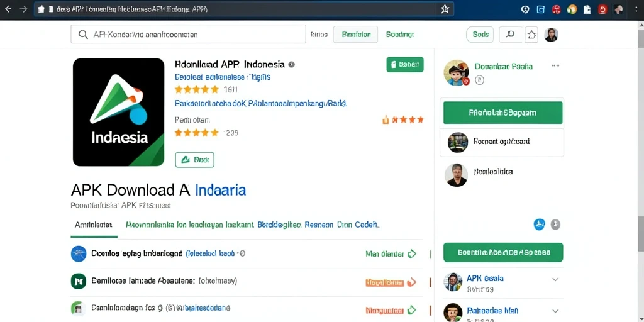Open the browser profile avatar in toolbar
The image size is (644, 322).
(618, 9)
